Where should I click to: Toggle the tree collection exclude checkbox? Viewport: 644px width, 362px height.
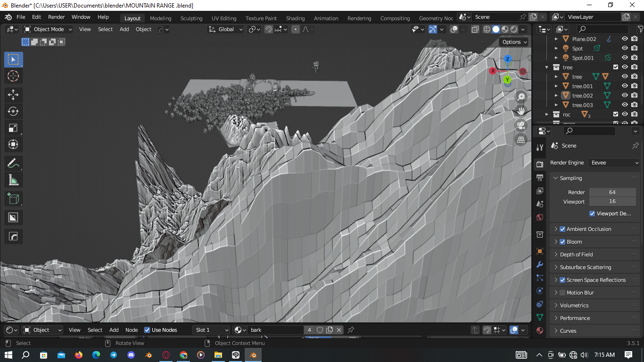[x=616, y=67]
